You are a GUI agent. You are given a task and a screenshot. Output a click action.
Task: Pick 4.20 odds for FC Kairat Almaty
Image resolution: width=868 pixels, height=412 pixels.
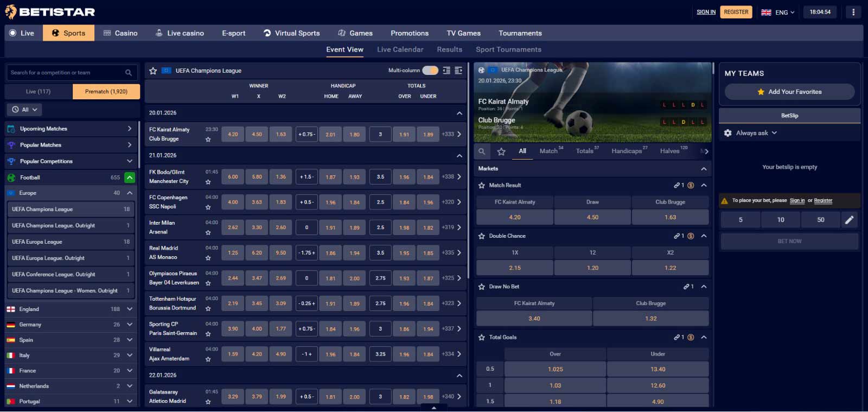tap(515, 217)
